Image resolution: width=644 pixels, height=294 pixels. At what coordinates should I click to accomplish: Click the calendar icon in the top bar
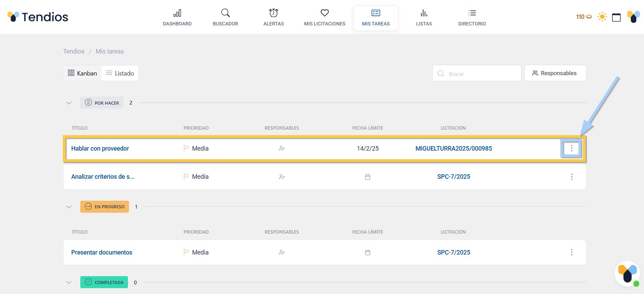coord(616,17)
